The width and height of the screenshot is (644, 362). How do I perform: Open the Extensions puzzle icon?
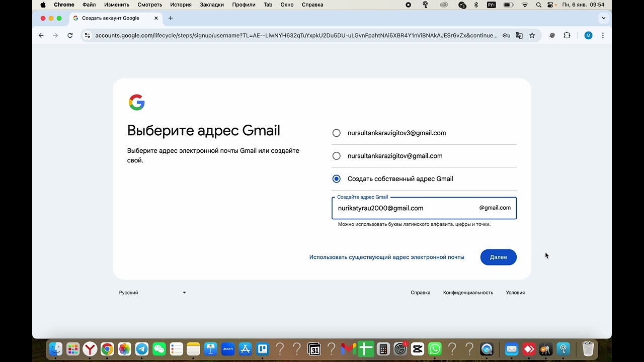coord(567,36)
